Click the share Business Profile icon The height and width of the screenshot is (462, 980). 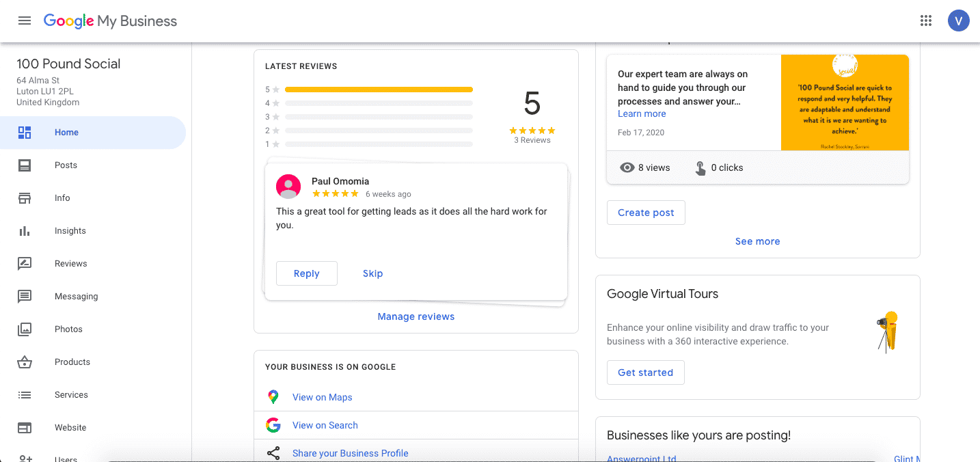(x=273, y=453)
